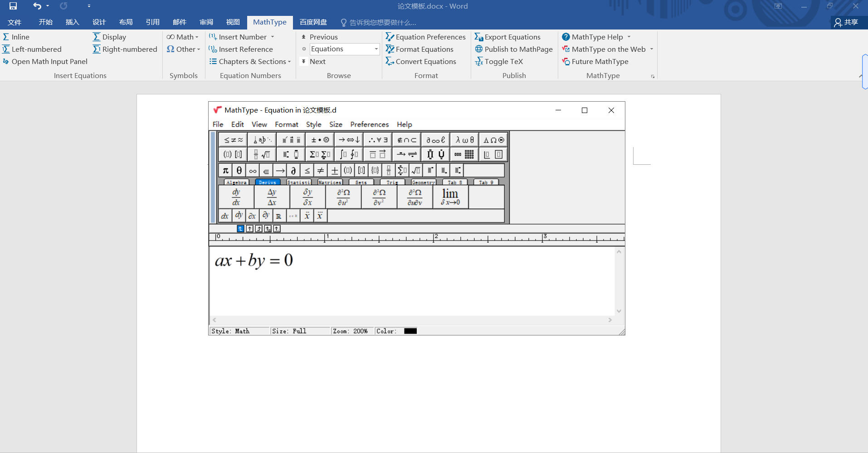Screen dimensions: 868x453
Task: Click the equation area scroll-down arrow
Action: coord(619,311)
